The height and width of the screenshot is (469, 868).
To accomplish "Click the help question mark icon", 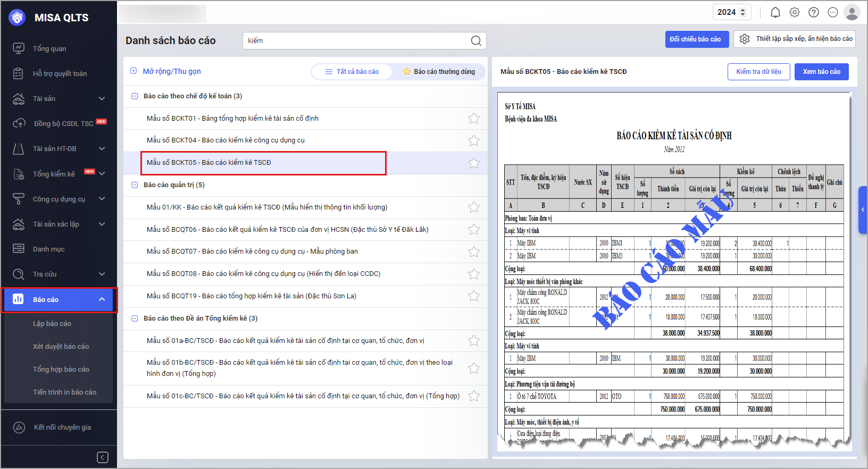I will point(814,12).
